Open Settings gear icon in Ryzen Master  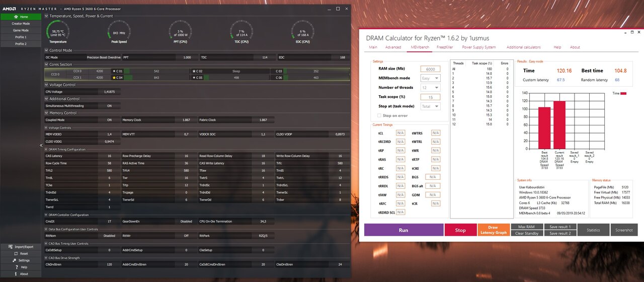click(x=14, y=260)
